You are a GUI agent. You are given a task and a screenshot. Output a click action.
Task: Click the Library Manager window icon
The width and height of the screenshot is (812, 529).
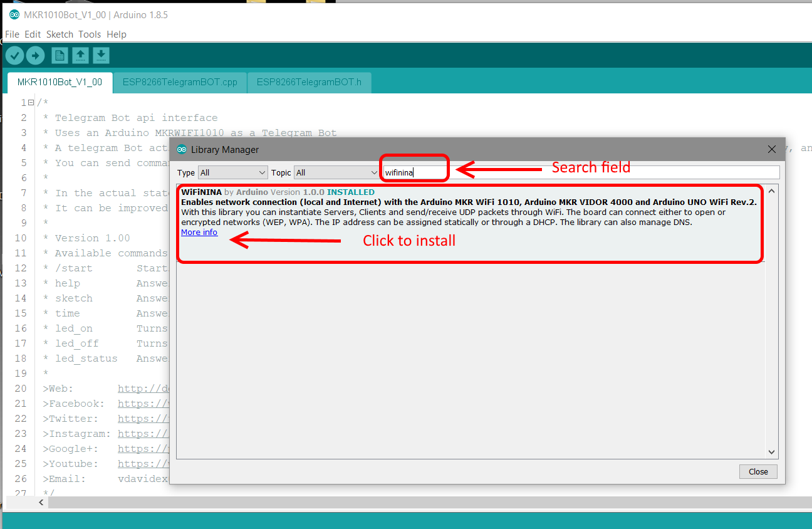tap(181, 149)
